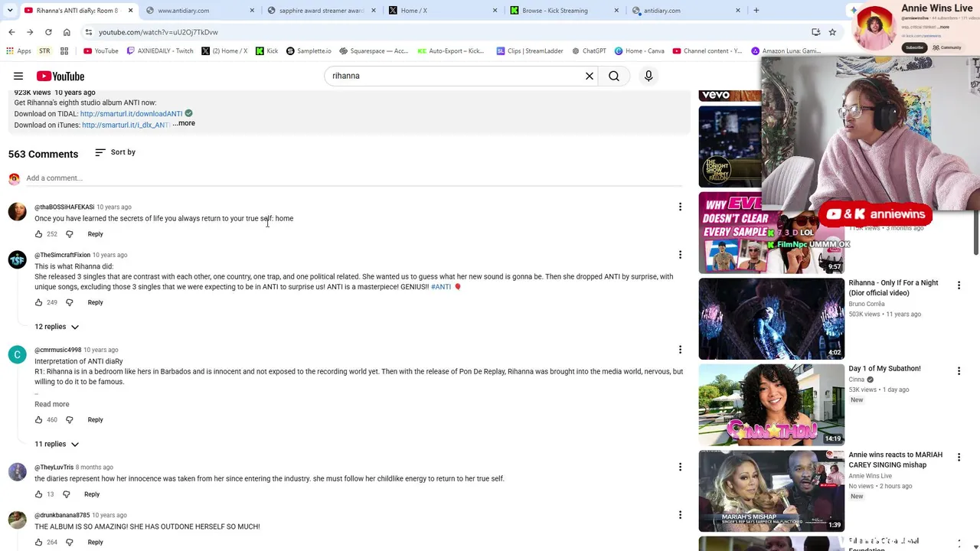Reply to the @thaBOSSiHAFEKASi comment
This screenshot has height=551, width=980.
point(95,234)
